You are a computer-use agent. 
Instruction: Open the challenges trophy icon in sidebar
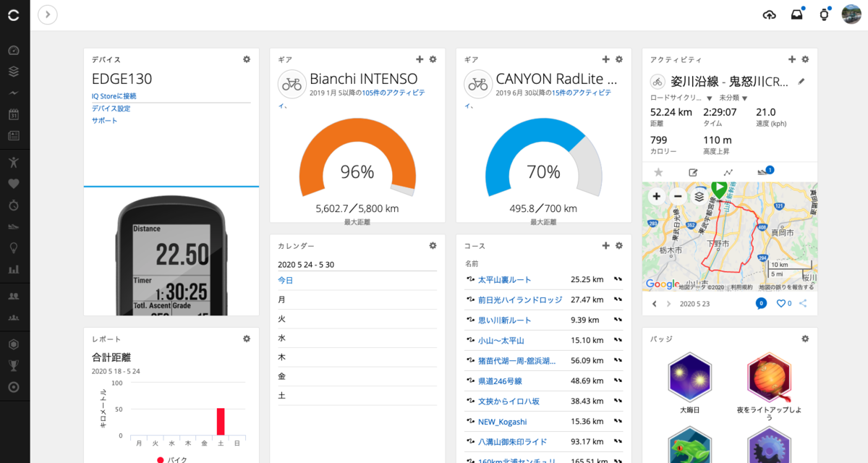(x=14, y=366)
